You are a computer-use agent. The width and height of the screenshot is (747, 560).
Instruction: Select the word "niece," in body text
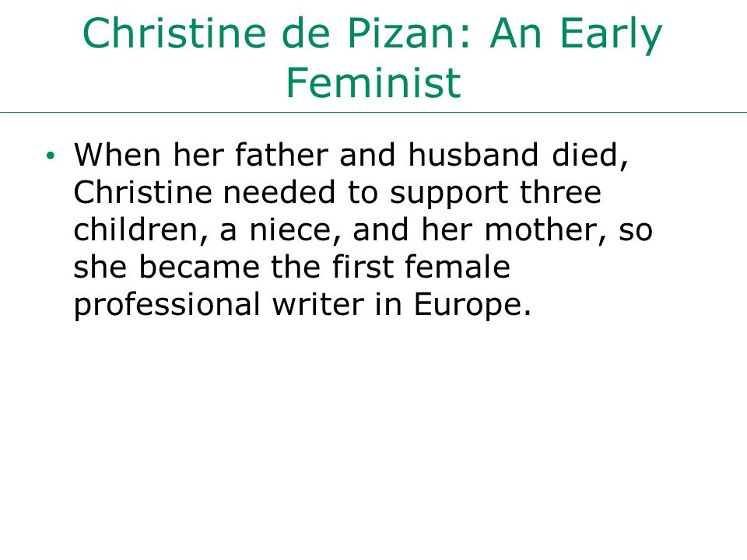[x=296, y=230]
